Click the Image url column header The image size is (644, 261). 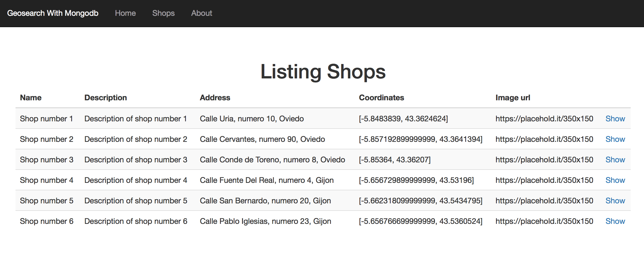513,98
